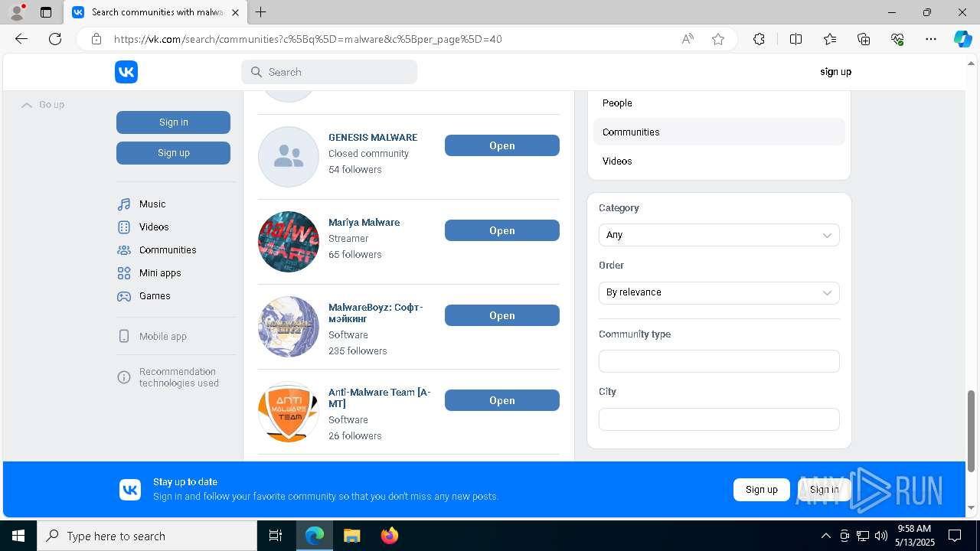Screen dimensions: 980x551
Task: Click the Anti-Malware Team shield avatar
Action: 289,412
